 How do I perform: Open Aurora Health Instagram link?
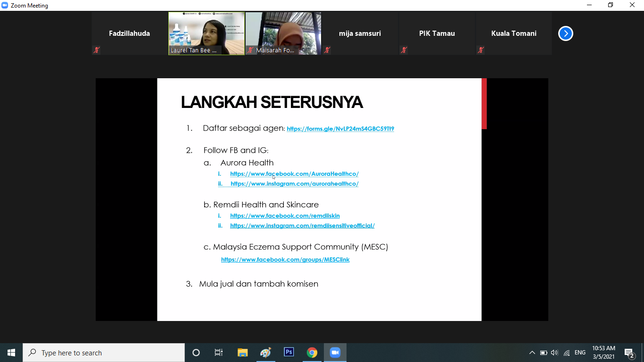(295, 184)
